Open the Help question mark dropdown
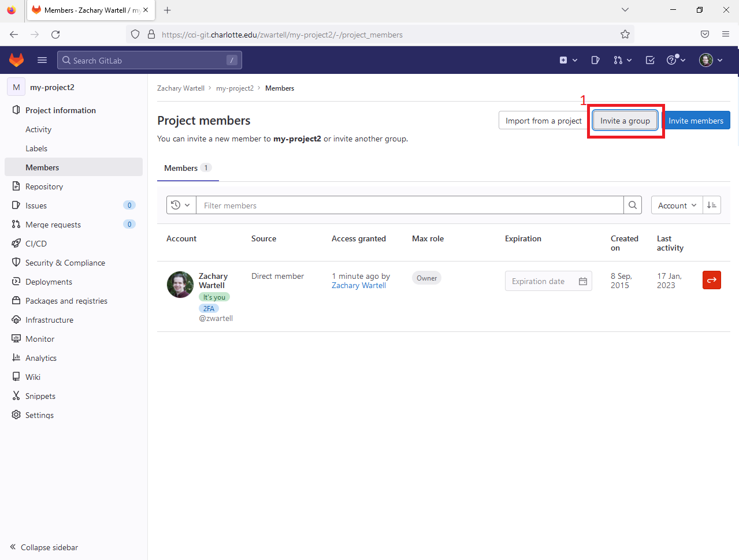739x560 pixels. point(675,60)
